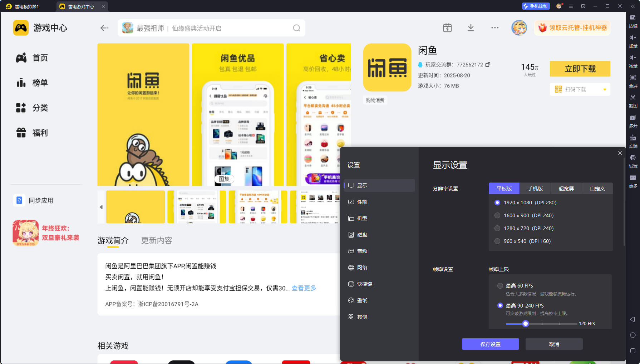
Task: Open 设置 from the right sidebar
Action: coord(633,161)
